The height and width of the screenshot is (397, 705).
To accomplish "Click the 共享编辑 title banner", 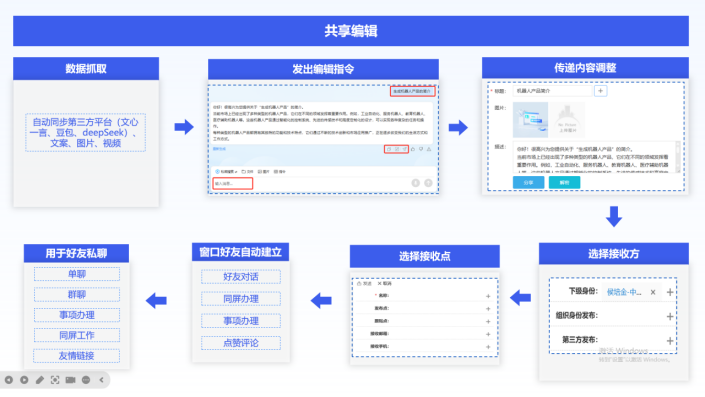I will click(x=351, y=31).
